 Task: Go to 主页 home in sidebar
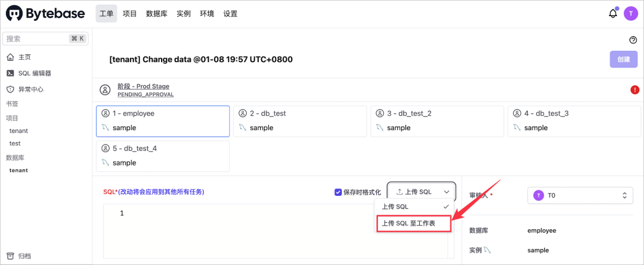point(24,57)
